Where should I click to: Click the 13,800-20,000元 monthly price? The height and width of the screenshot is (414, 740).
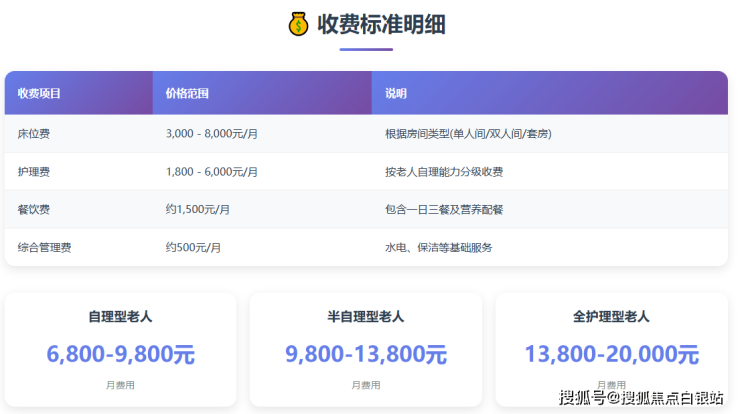point(611,353)
